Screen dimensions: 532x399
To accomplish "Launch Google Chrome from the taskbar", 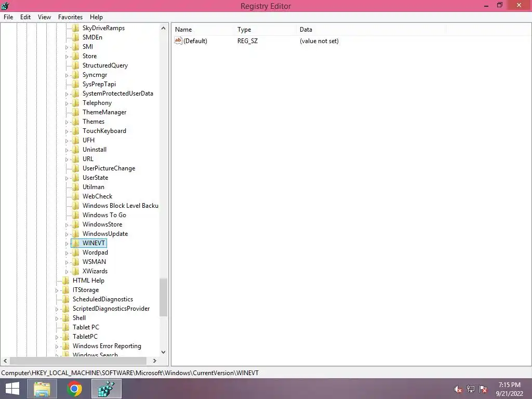I will [x=74, y=389].
